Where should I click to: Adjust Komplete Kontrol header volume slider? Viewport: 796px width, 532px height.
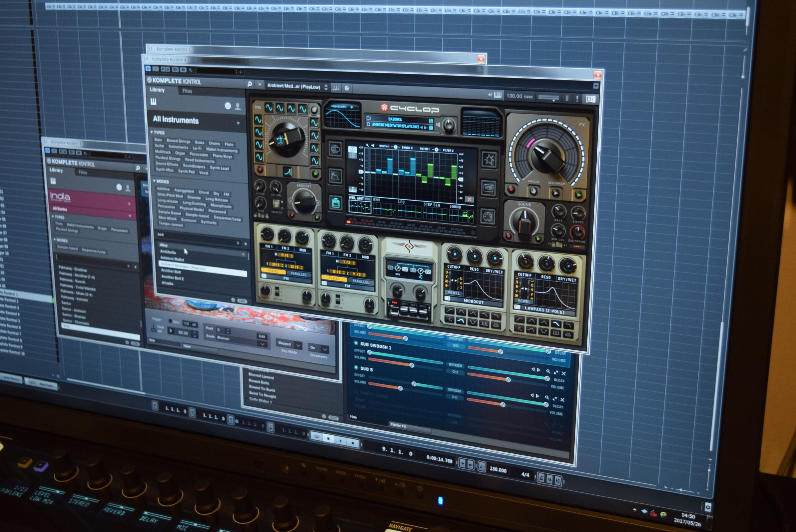[548, 98]
